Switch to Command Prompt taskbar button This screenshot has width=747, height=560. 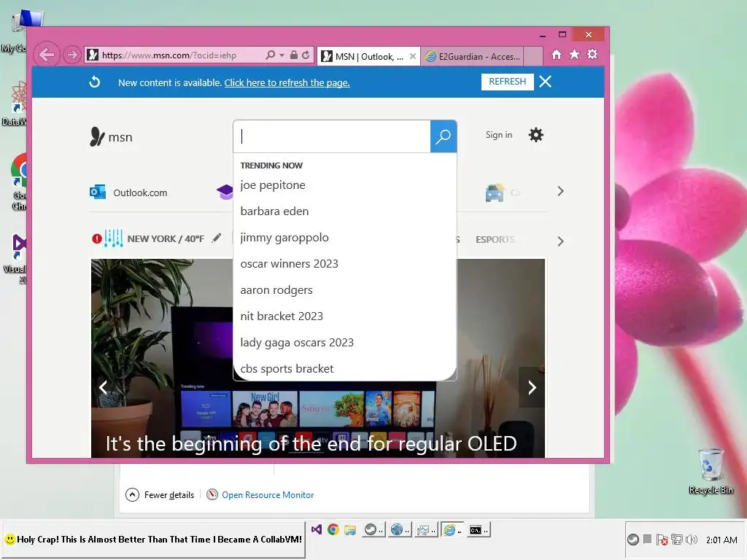pos(478,529)
